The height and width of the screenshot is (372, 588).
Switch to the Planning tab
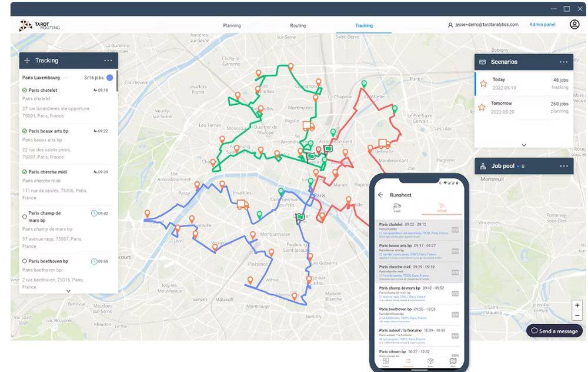point(232,26)
